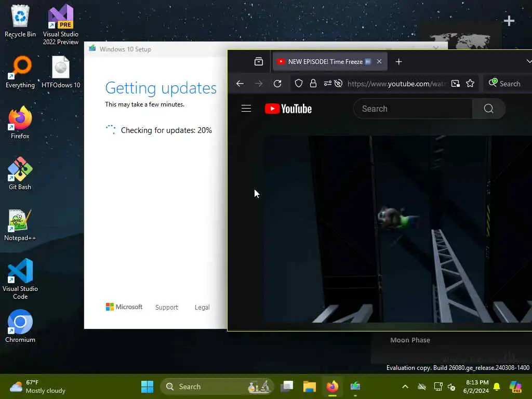Click Legal link in Windows 10 Setup
The height and width of the screenshot is (399, 532).
202,308
